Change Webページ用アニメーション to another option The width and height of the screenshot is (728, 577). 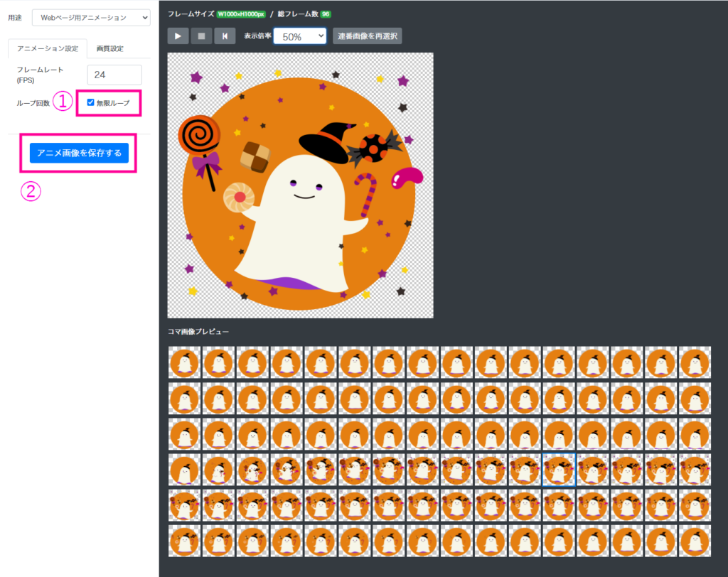[91, 16]
